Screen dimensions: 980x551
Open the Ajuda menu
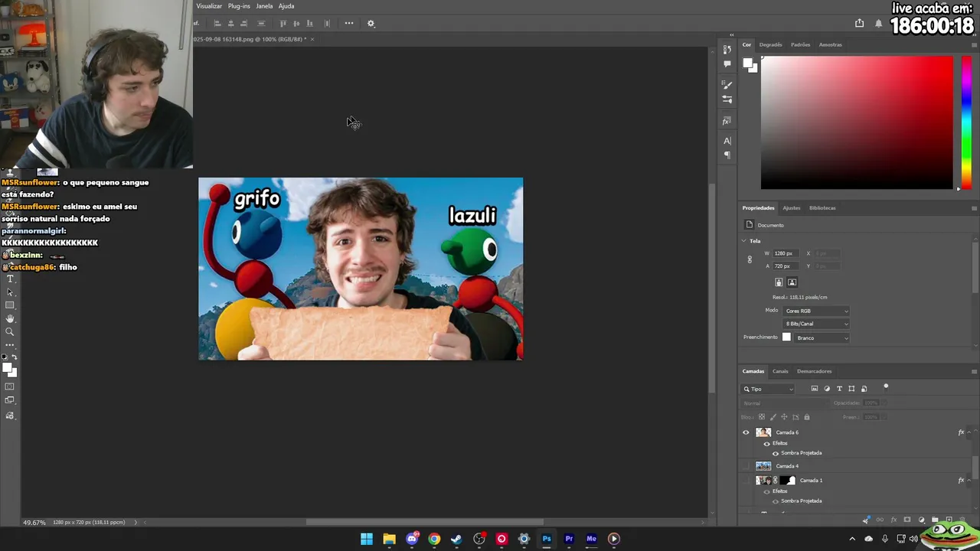(x=286, y=6)
